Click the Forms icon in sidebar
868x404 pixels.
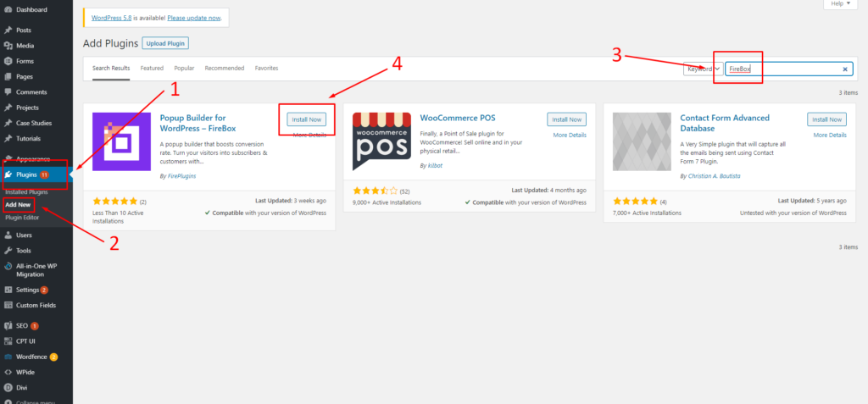tap(8, 61)
